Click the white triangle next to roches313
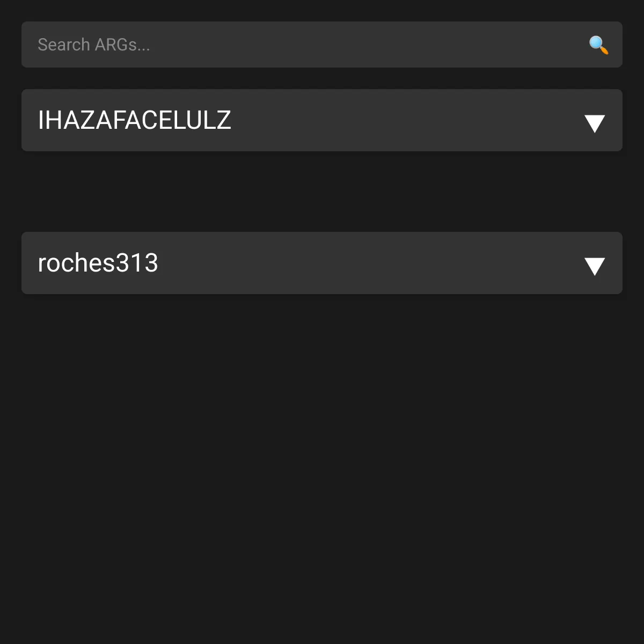The width and height of the screenshot is (644, 644). 595,266
